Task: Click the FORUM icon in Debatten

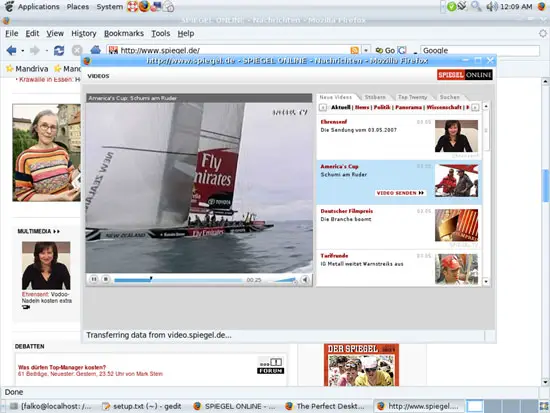Action: (270, 366)
